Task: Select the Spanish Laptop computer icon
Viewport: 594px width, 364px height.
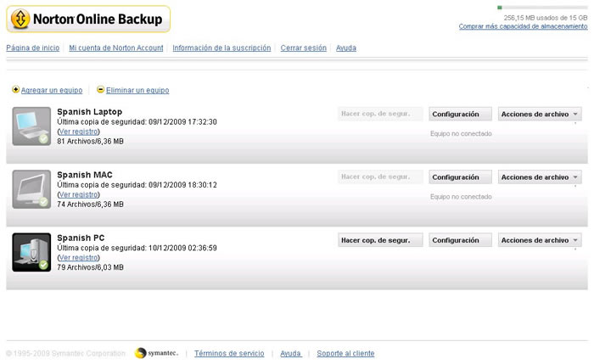Action: tap(31, 126)
